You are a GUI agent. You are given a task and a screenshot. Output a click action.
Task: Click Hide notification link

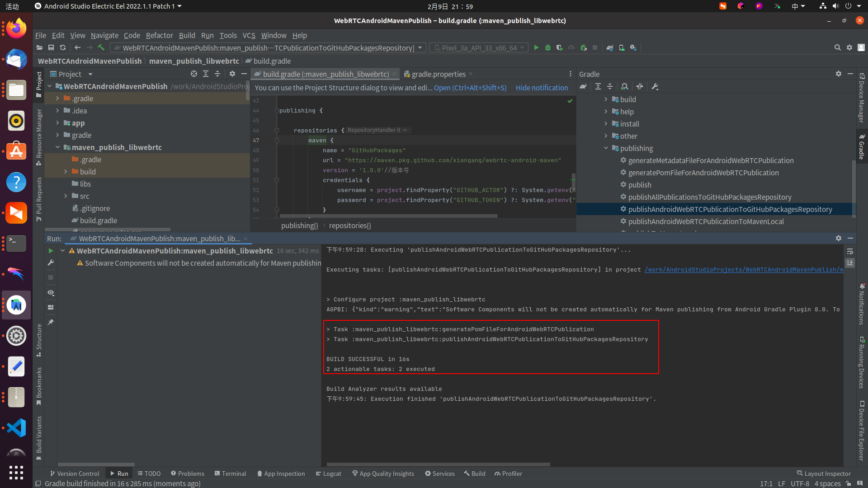point(542,88)
